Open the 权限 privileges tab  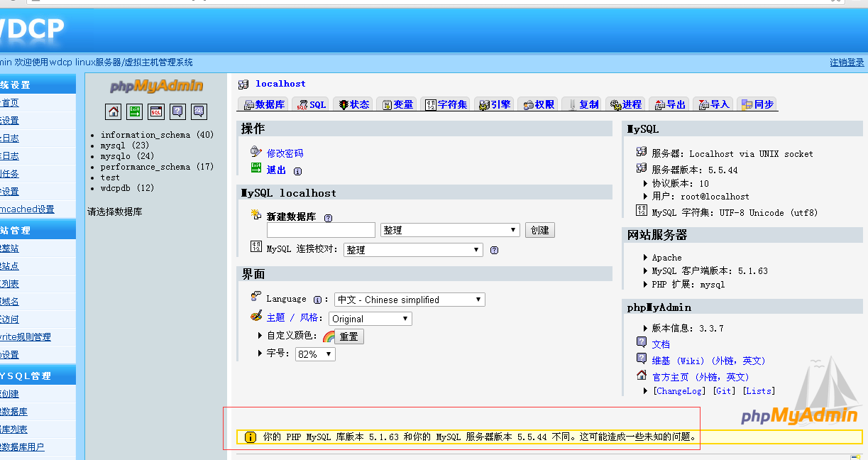pyautogui.click(x=539, y=104)
